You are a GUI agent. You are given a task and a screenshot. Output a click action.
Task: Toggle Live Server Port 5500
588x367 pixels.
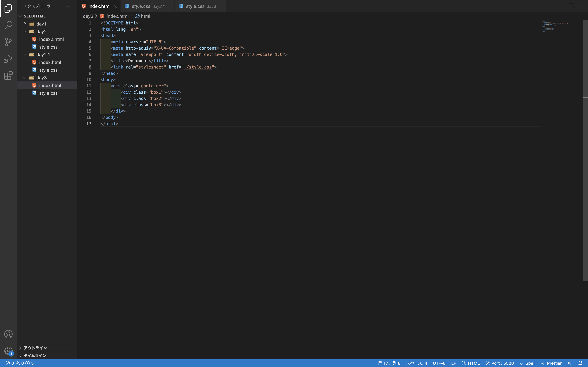click(x=500, y=363)
